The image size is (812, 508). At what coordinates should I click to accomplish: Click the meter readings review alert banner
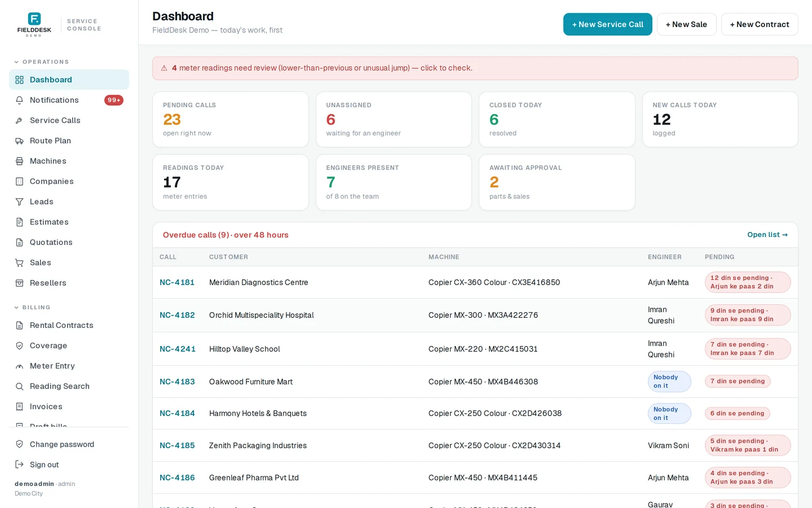pos(475,68)
